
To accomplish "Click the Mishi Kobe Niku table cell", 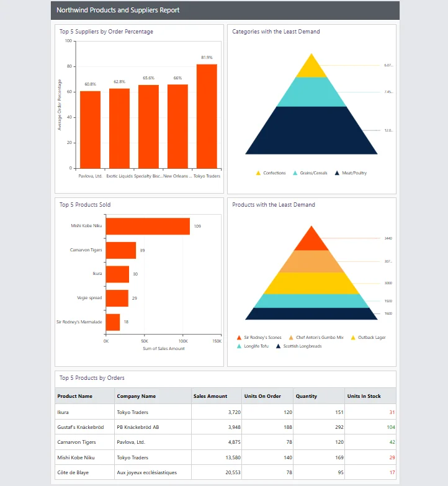I will pos(84,457).
